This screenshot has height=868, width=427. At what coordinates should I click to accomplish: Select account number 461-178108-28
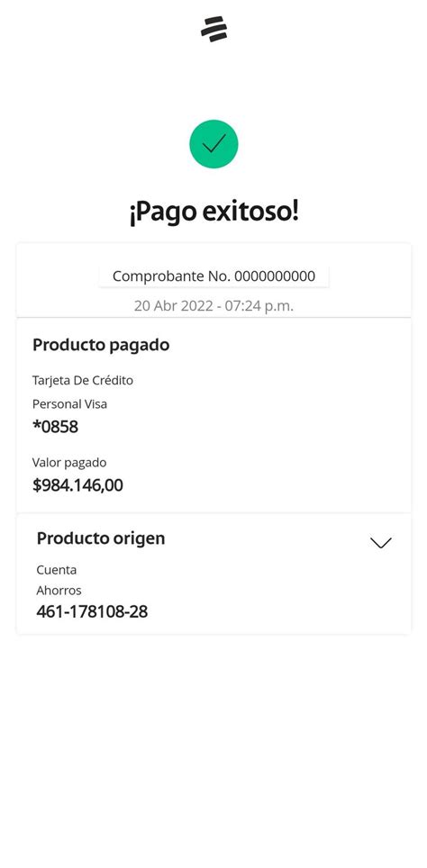click(92, 611)
